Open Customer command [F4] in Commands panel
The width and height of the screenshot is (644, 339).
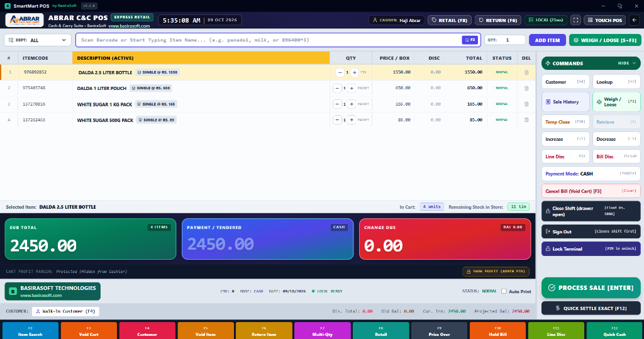[x=565, y=82]
